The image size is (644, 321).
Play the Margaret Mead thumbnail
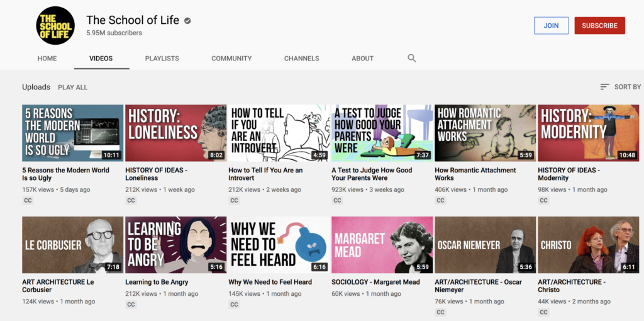coord(382,245)
